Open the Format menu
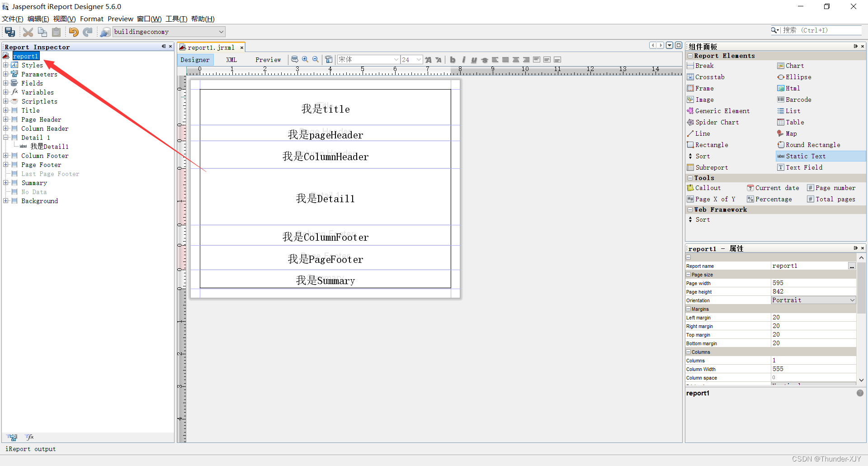 (x=92, y=19)
